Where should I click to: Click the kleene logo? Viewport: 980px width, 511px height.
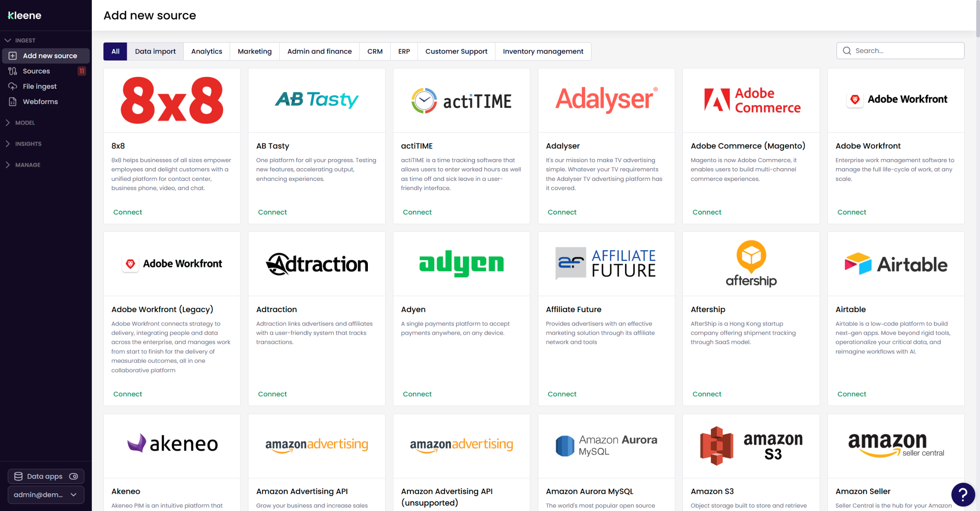pos(24,15)
